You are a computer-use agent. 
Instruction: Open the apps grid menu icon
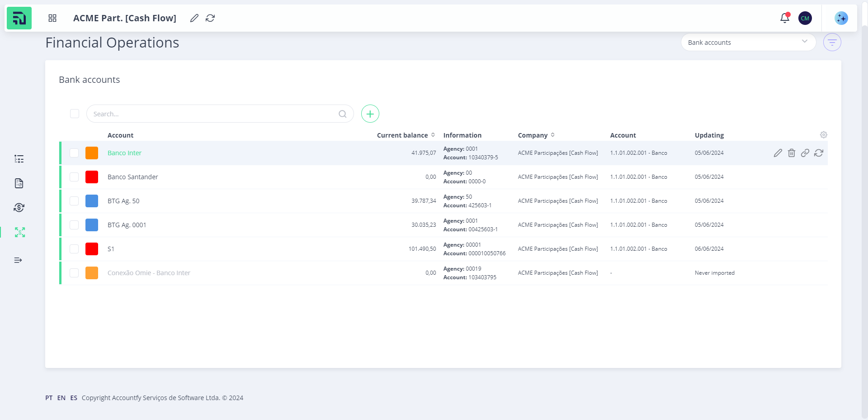tap(52, 18)
